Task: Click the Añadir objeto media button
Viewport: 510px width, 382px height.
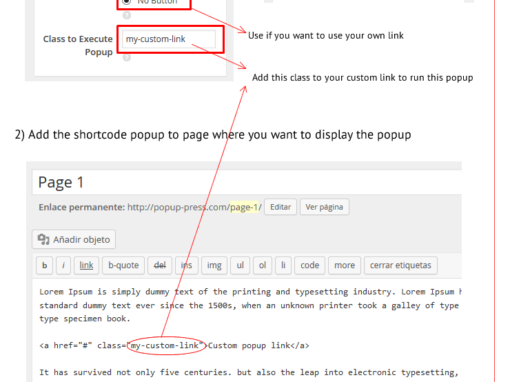Action: (x=74, y=239)
